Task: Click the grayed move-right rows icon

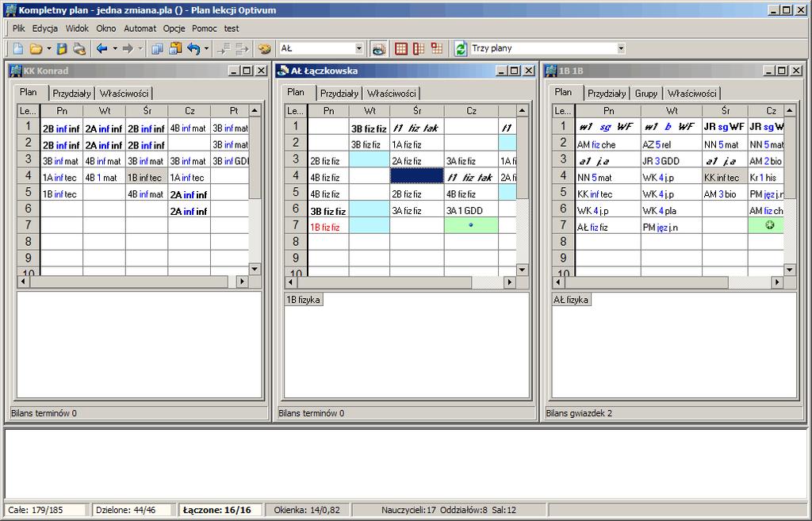Action: (x=243, y=48)
